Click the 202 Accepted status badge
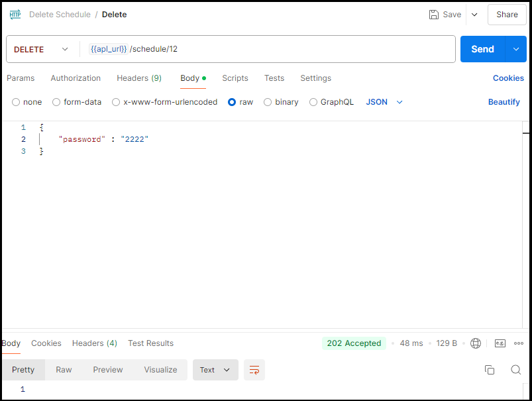The width and height of the screenshot is (532, 401). click(354, 343)
